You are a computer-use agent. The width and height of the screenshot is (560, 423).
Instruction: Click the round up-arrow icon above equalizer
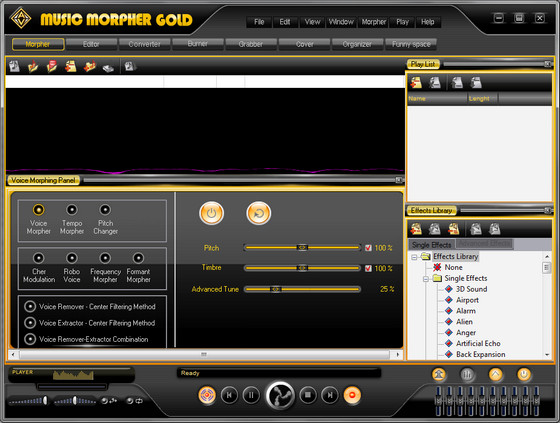click(495, 374)
